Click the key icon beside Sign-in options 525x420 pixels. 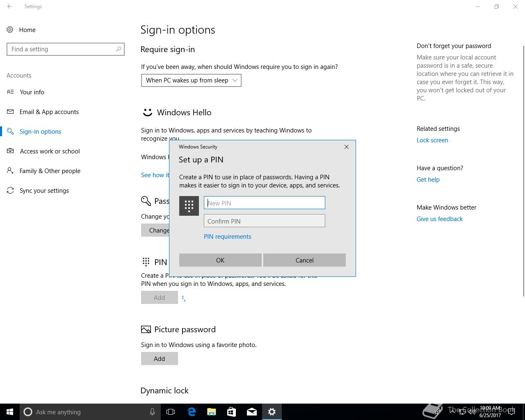pyautogui.click(x=10, y=131)
